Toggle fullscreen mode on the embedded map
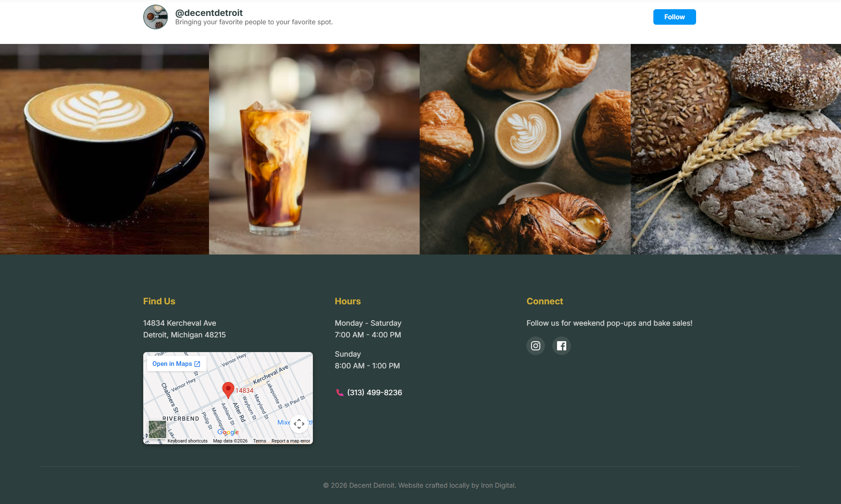841x504 pixels. (299, 424)
